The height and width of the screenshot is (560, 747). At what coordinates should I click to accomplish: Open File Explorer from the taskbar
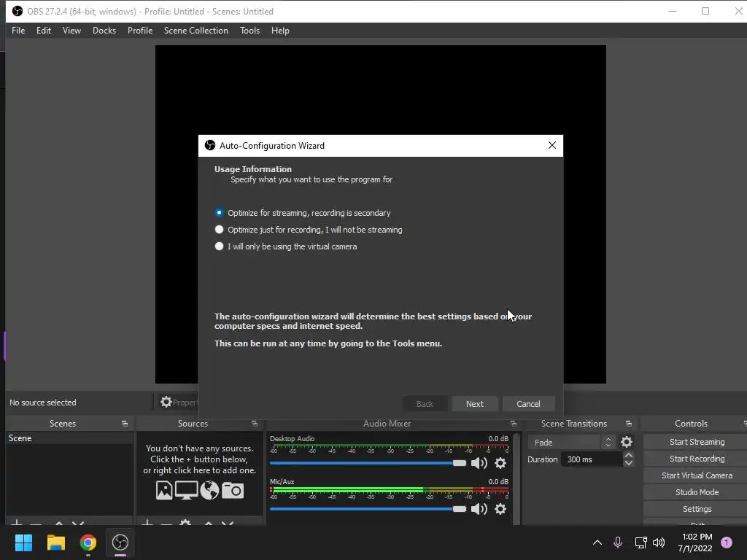click(x=55, y=542)
